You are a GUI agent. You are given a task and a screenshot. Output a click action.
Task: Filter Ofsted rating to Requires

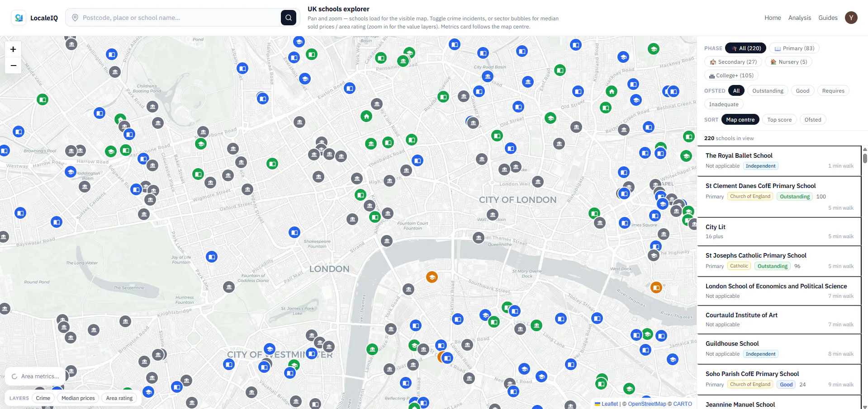tap(833, 91)
